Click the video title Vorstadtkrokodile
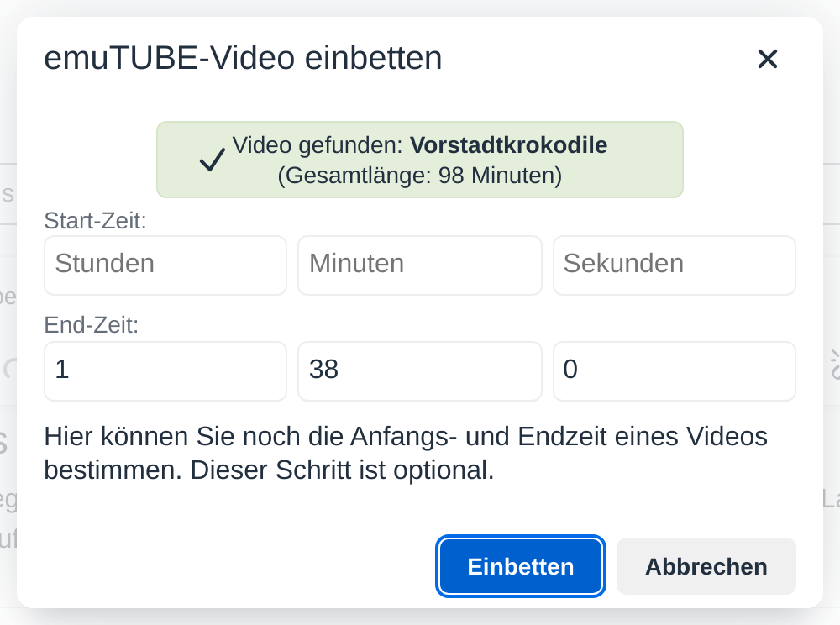 [x=508, y=145]
